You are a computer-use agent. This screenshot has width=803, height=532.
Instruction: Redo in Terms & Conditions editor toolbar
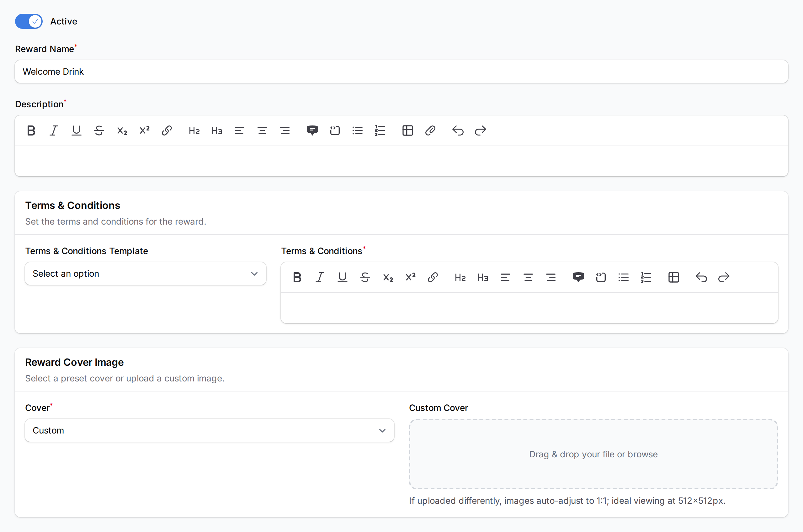pyautogui.click(x=724, y=278)
